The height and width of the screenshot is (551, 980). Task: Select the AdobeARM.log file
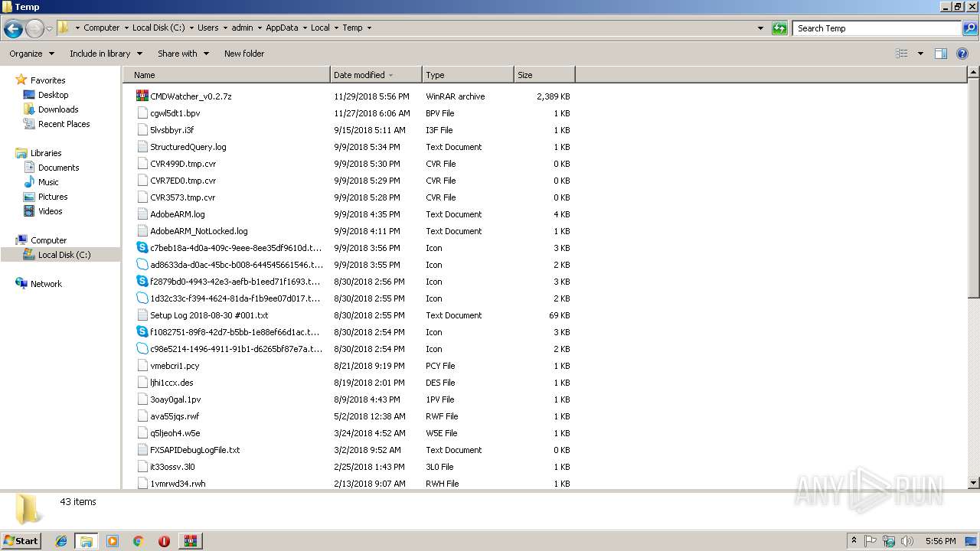coord(178,214)
